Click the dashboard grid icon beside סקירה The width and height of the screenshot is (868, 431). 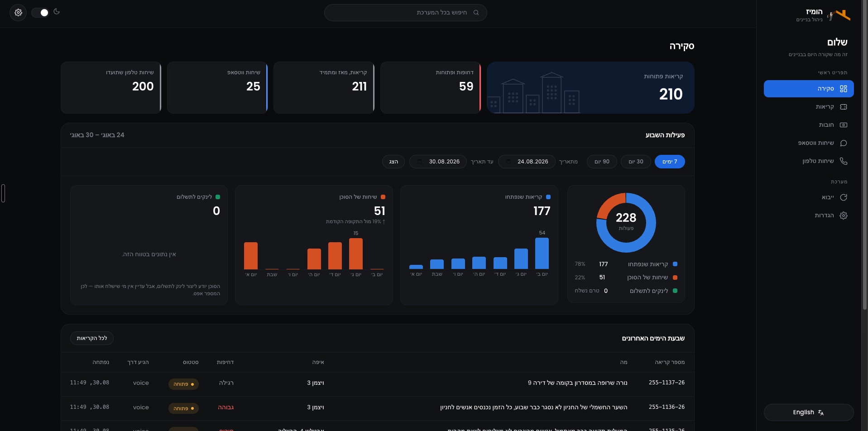[843, 89]
